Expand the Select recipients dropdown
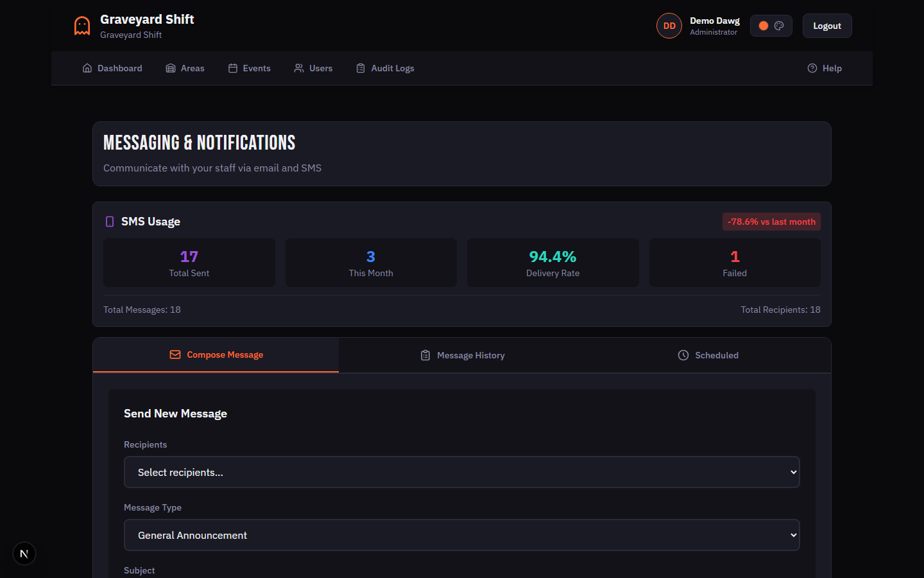The width and height of the screenshot is (924, 578). [461, 472]
